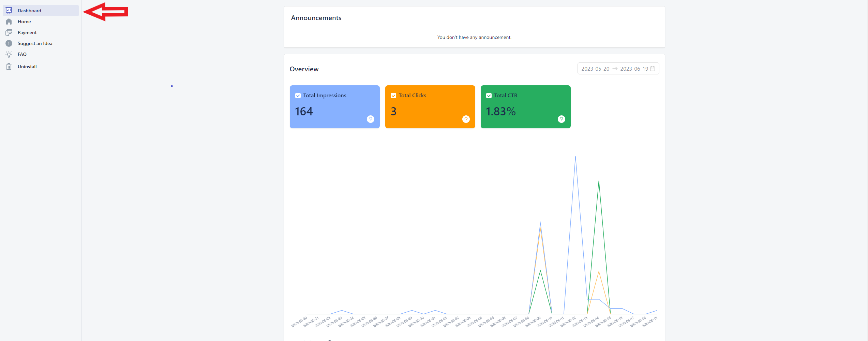Click 'You don't have any announcement.' text
The height and width of the screenshot is (341, 868).
click(474, 37)
